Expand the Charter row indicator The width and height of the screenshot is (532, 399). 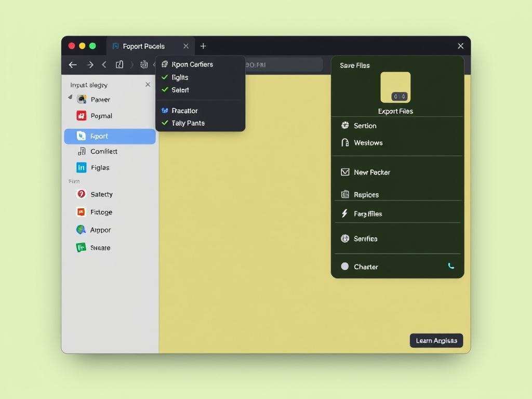coord(450,266)
